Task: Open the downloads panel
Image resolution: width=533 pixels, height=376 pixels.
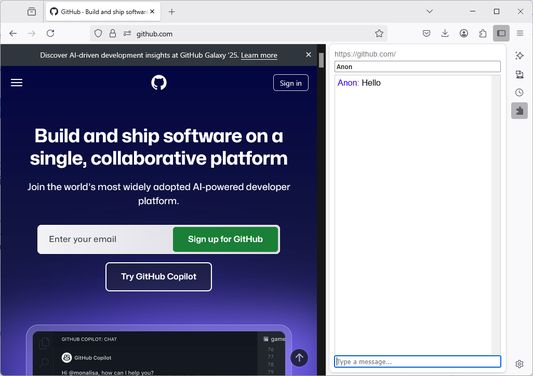Action: click(x=445, y=33)
